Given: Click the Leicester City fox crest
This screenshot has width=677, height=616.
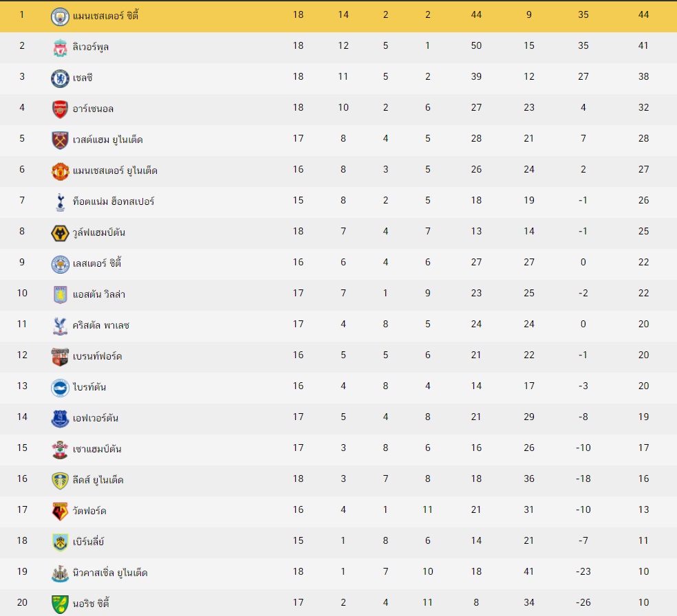Looking at the screenshot, I should coord(60,264).
